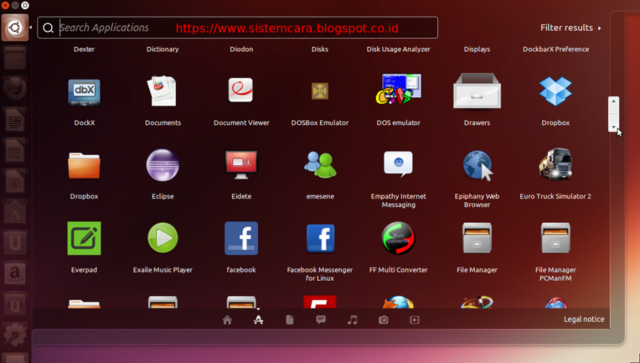
Task: Open the DOS emulator icon
Action: (398, 89)
